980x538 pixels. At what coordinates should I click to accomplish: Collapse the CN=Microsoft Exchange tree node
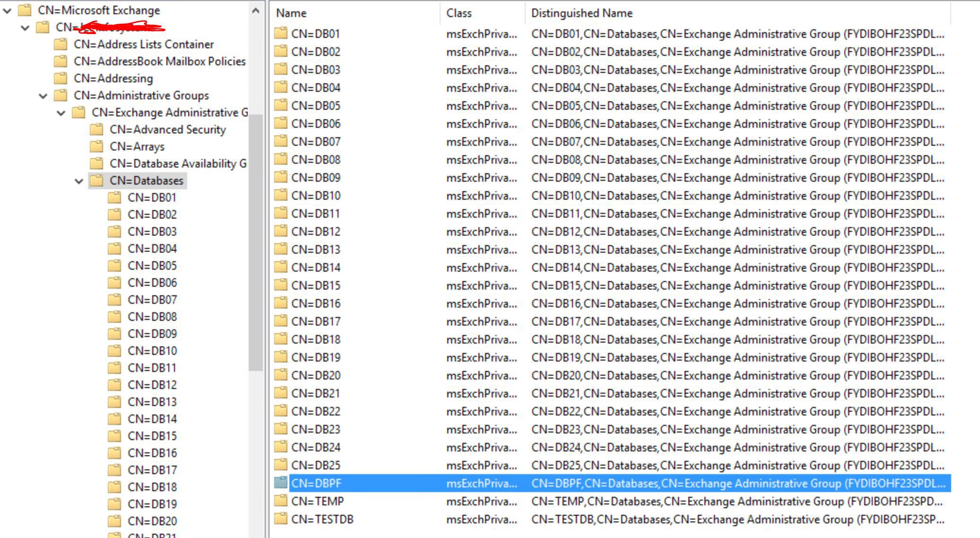point(7,10)
